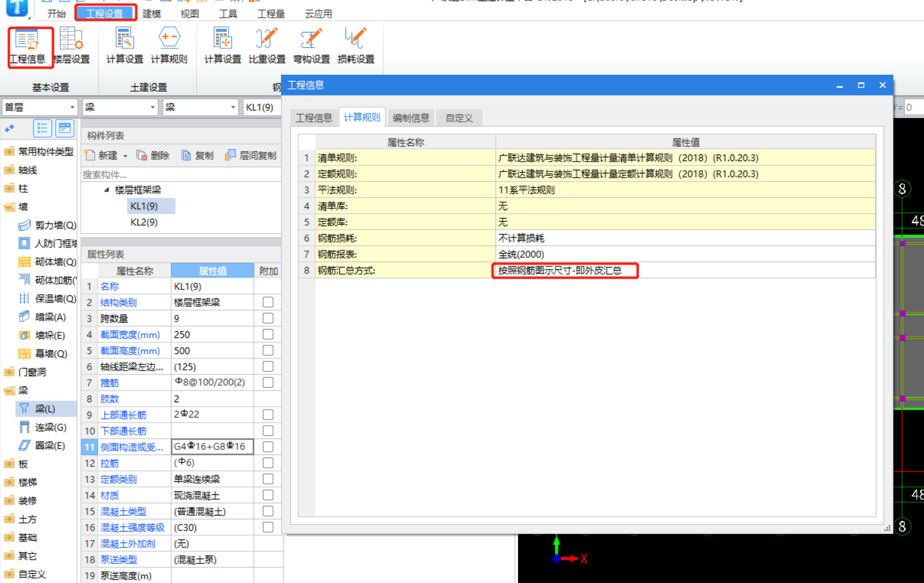
Task: Collapse 楼层框架梁 tree node
Action: [107, 190]
